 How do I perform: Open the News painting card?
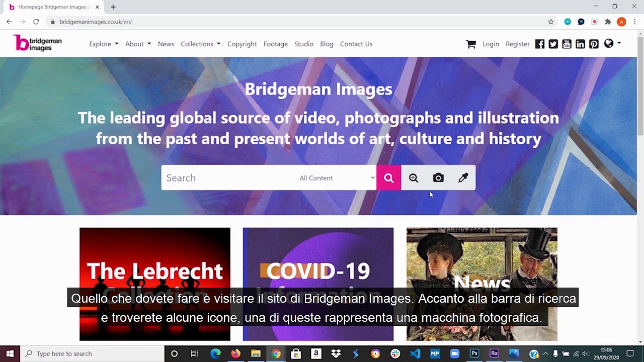click(481, 284)
